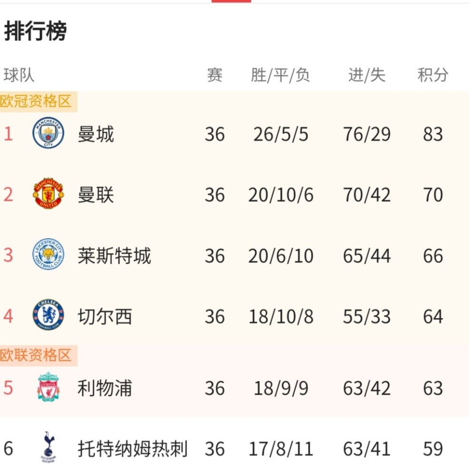Screen dimensions: 469x476
Task: Tap the Manchester United club crest
Action: click(48, 193)
